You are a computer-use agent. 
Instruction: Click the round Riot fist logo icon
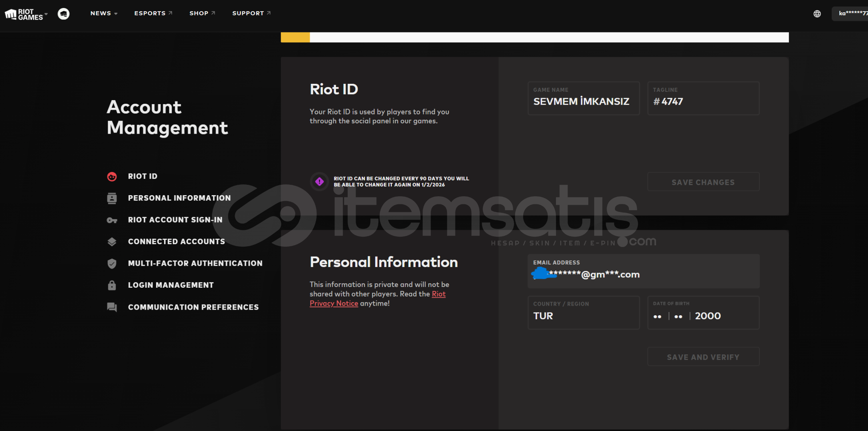(x=63, y=14)
